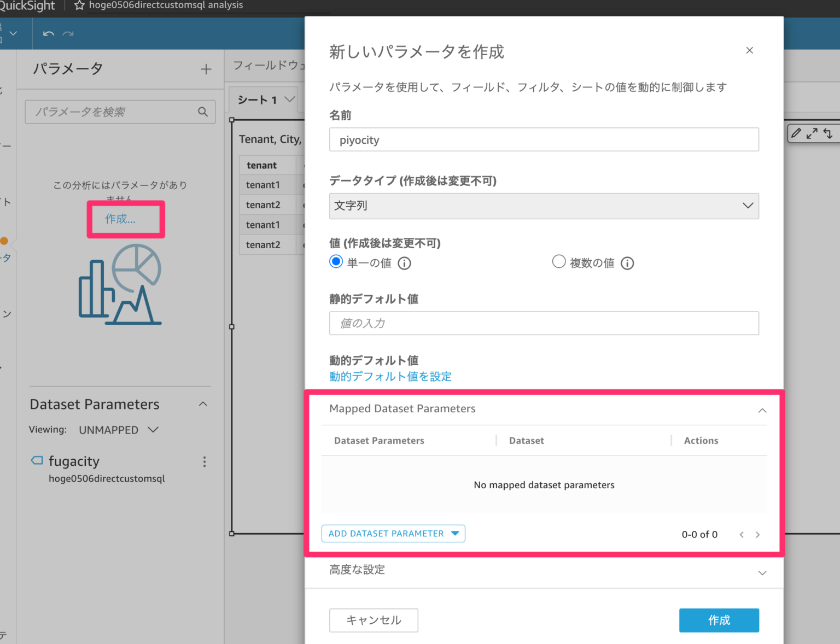Select the 複数の値 radio button
The width and height of the screenshot is (840, 644).
point(559,261)
